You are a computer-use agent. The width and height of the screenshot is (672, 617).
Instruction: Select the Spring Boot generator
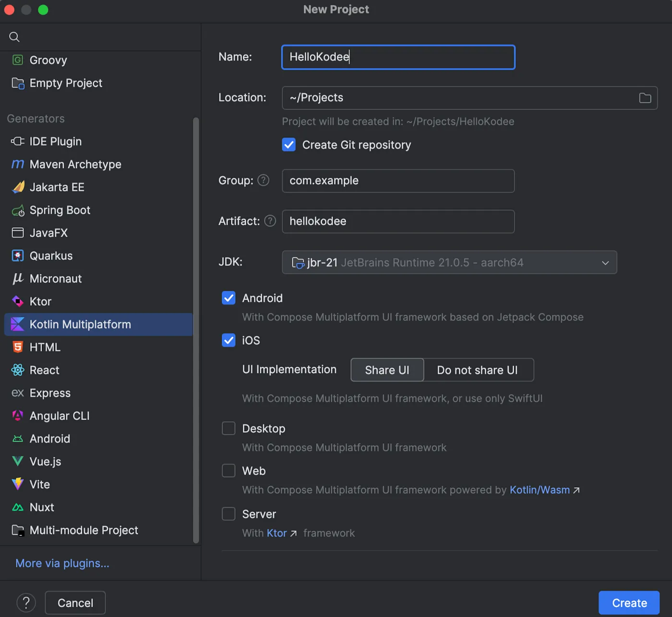pos(60,210)
